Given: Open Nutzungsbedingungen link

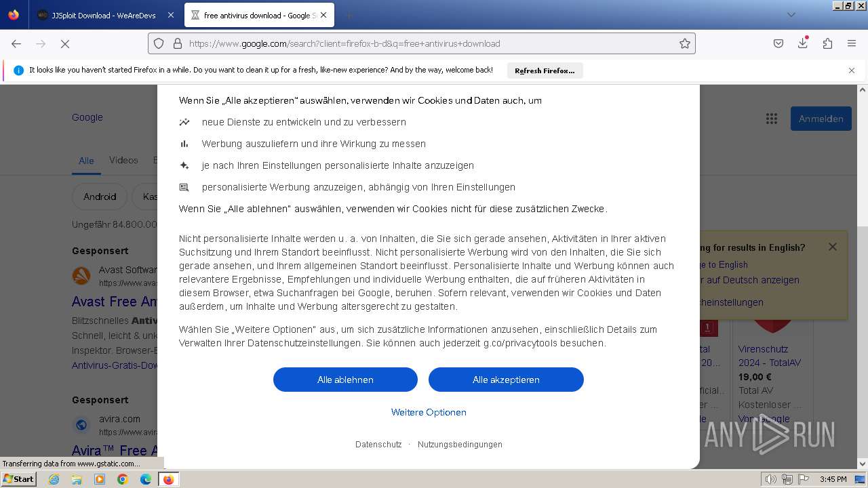Looking at the screenshot, I should 460,445.
